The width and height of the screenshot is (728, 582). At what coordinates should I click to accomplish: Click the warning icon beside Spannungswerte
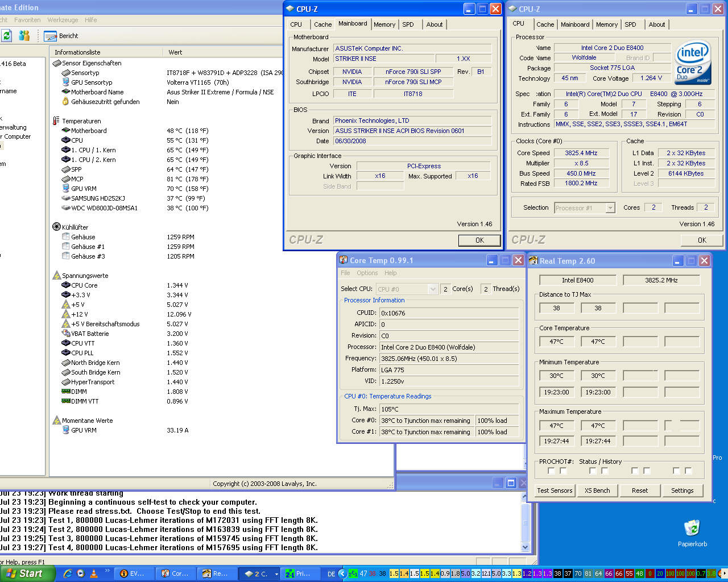point(56,276)
